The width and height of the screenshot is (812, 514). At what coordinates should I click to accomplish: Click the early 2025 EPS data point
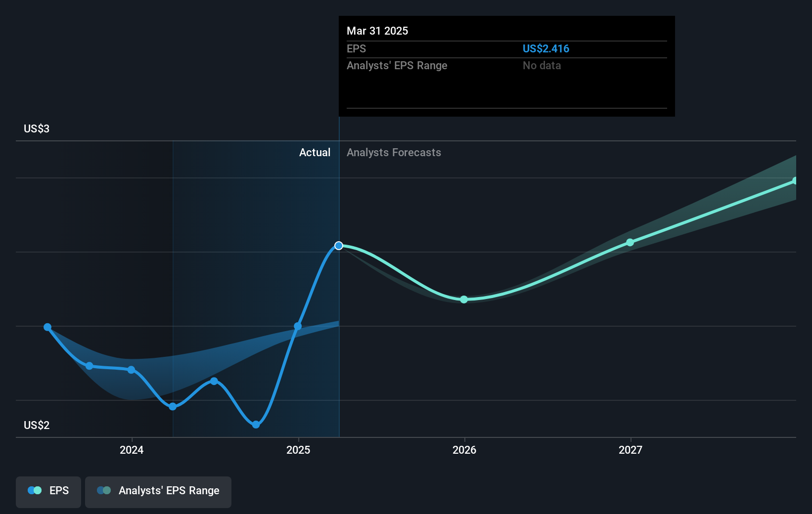(298, 326)
